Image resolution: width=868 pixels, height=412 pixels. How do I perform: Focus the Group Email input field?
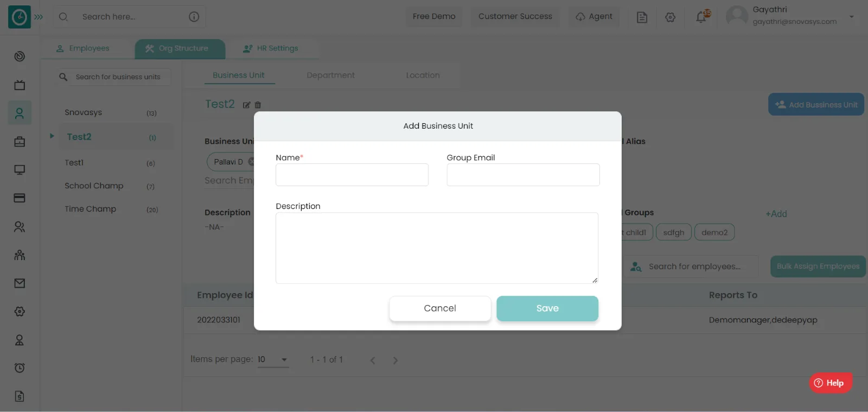coord(524,175)
